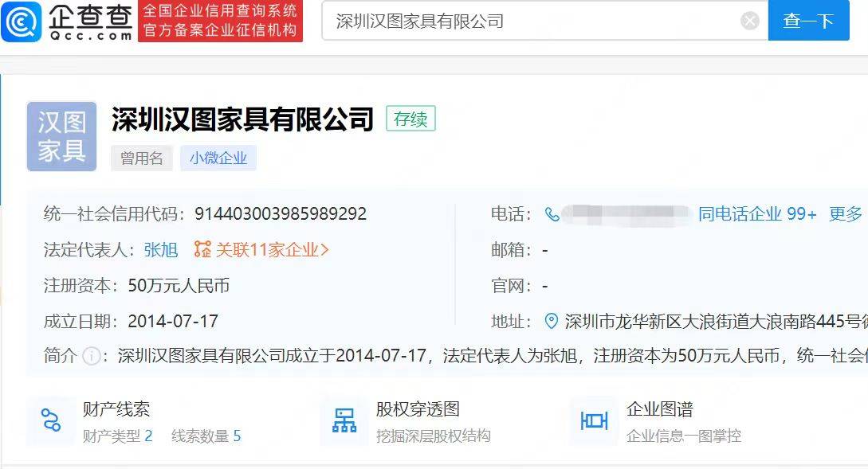The width and height of the screenshot is (868, 469).
Task: Open the 财产线索 icon
Action: [51, 421]
